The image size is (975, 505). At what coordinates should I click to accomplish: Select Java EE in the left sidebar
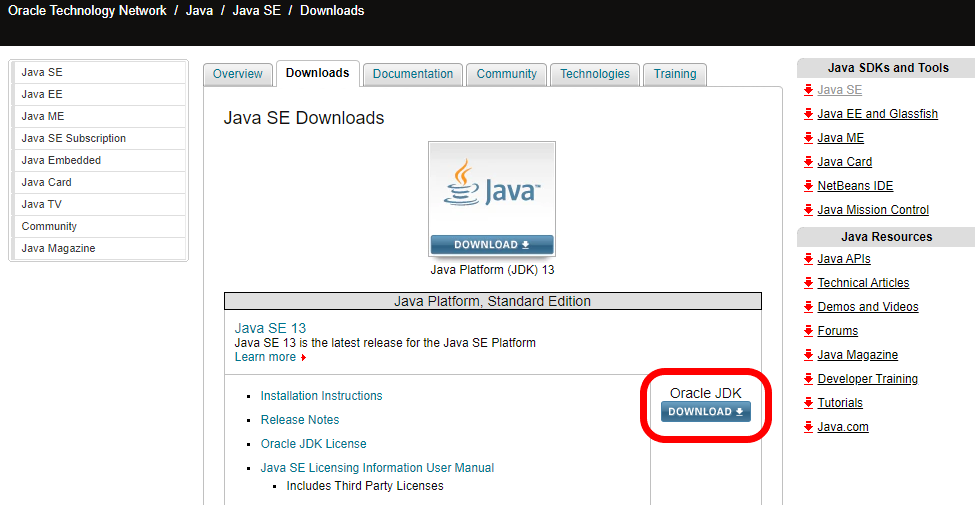coord(99,95)
